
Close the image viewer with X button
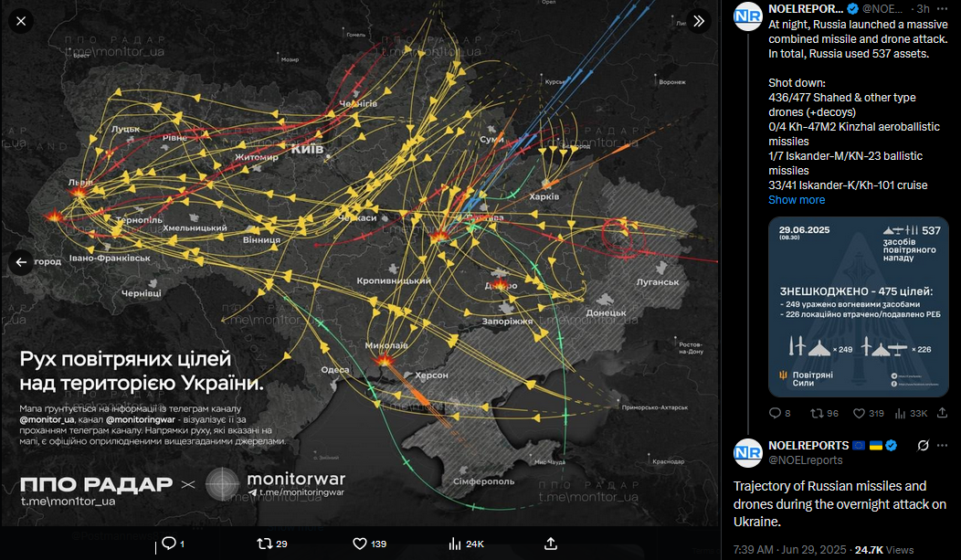pyautogui.click(x=21, y=21)
